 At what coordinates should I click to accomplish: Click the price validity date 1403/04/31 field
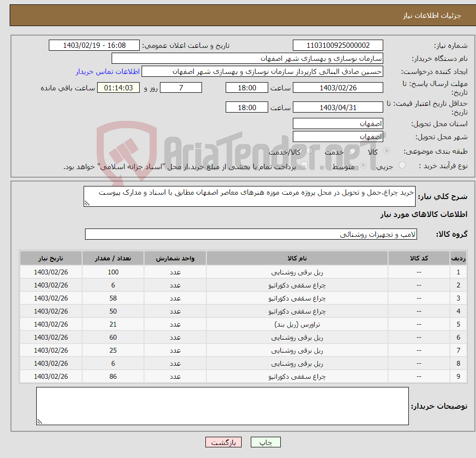(x=338, y=107)
